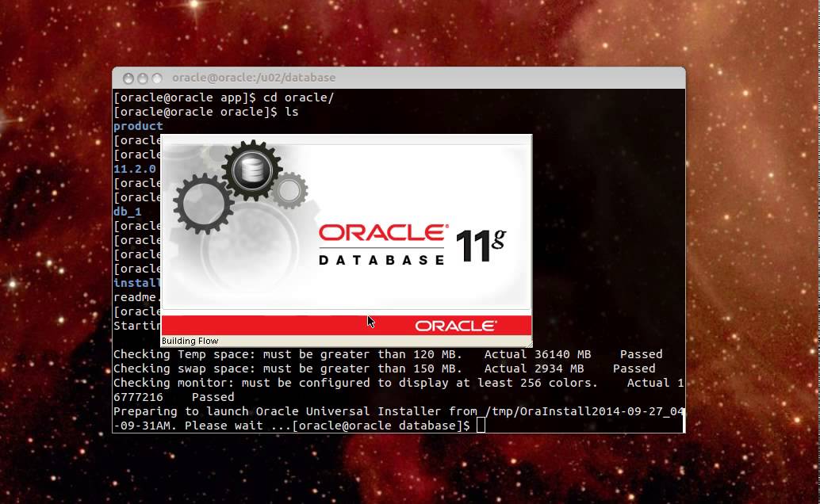This screenshot has width=820, height=504.
Task: Click the 'Preparing to launch Oracle Universal Installer' line
Action: (x=398, y=418)
